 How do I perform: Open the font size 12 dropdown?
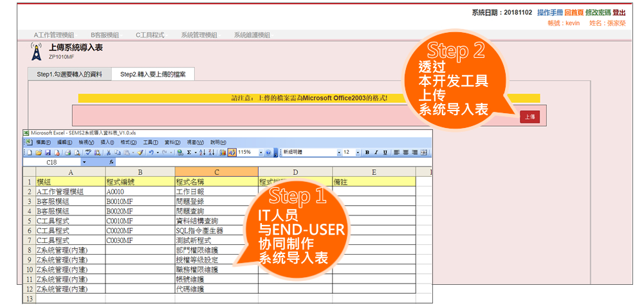click(356, 152)
